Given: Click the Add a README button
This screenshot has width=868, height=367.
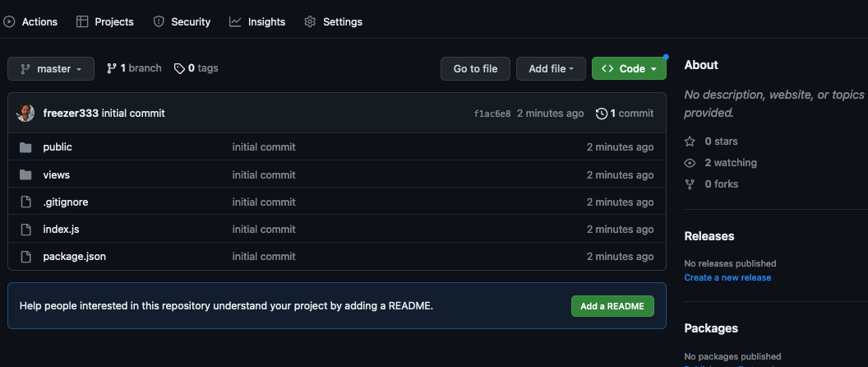Looking at the screenshot, I should pos(612,306).
